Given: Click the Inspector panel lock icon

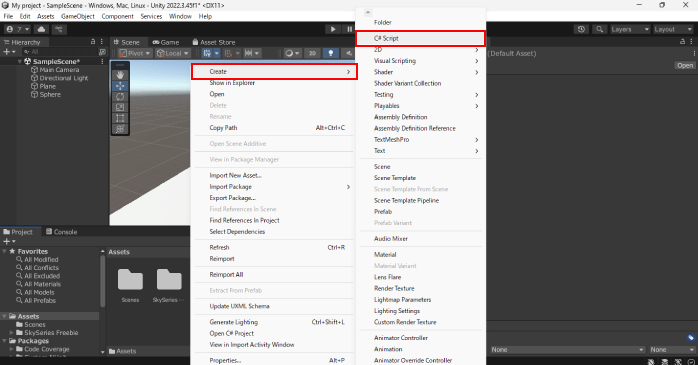Looking at the screenshot, I should [682, 41].
